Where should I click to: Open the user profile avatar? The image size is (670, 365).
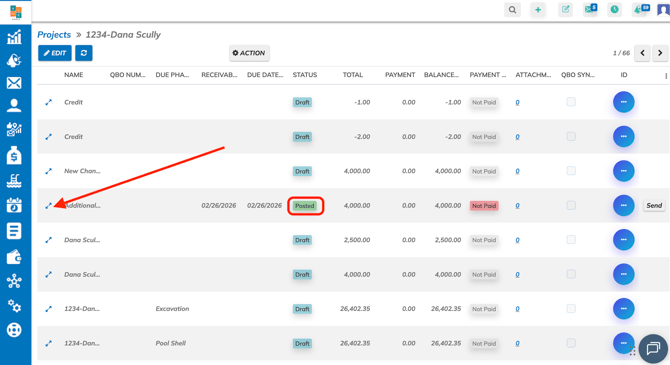point(664,10)
